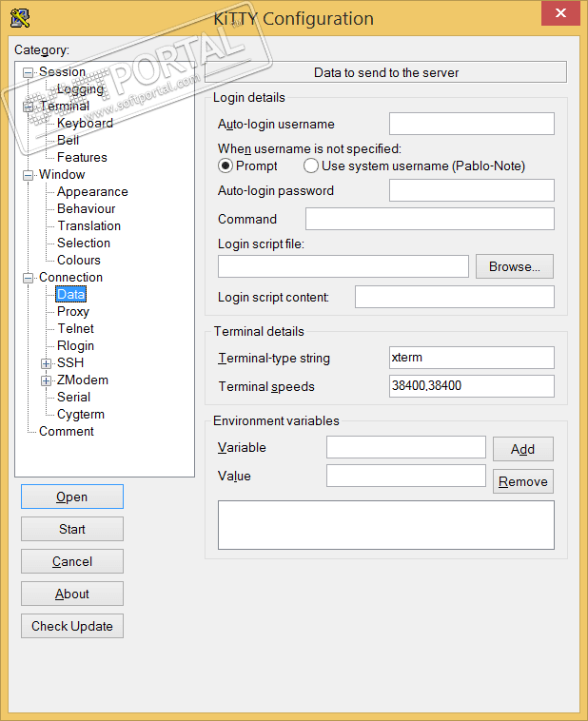588x721 pixels.
Task: Click the Start button
Action: click(x=72, y=529)
